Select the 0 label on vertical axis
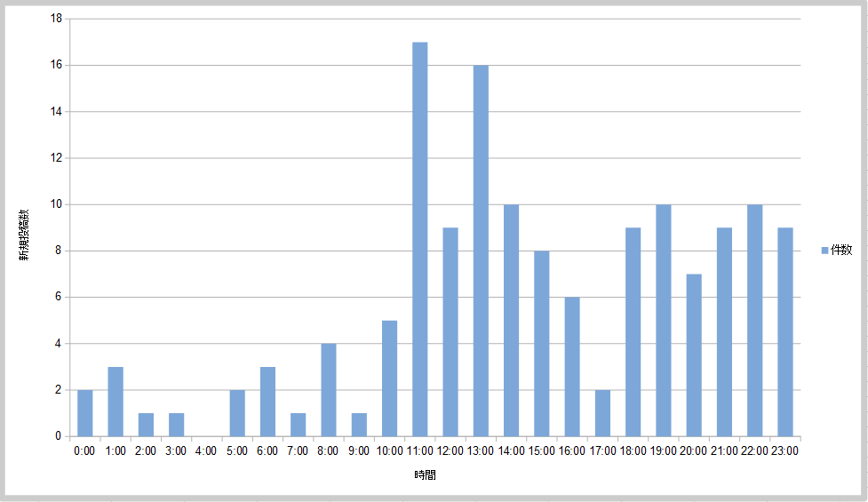 coord(58,436)
